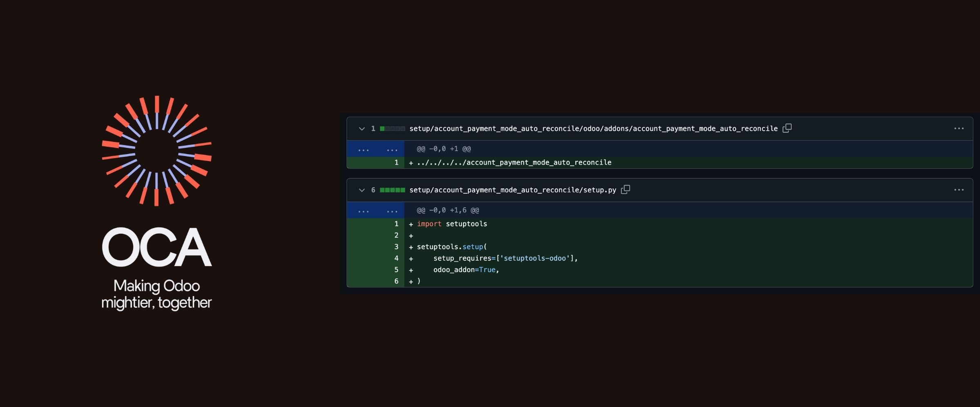Click the diffstat bar showing 1 addition
This screenshot has height=407, width=980.
tap(392, 129)
